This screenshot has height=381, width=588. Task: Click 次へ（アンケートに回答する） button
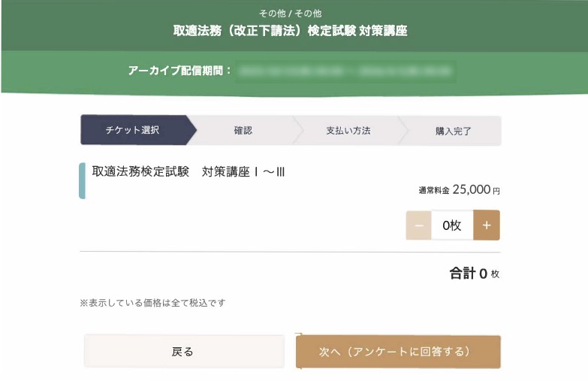tap(398, 352)
